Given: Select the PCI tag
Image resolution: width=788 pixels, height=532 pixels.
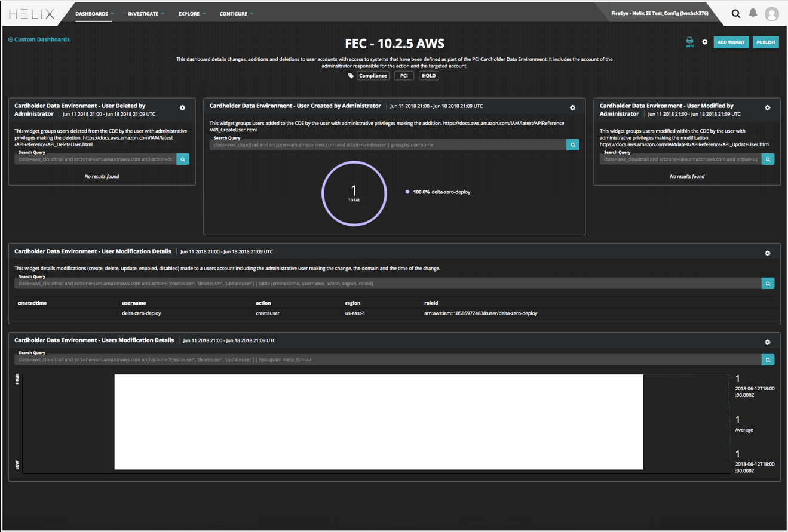Looking at the screenshot, I should [404, 76].
